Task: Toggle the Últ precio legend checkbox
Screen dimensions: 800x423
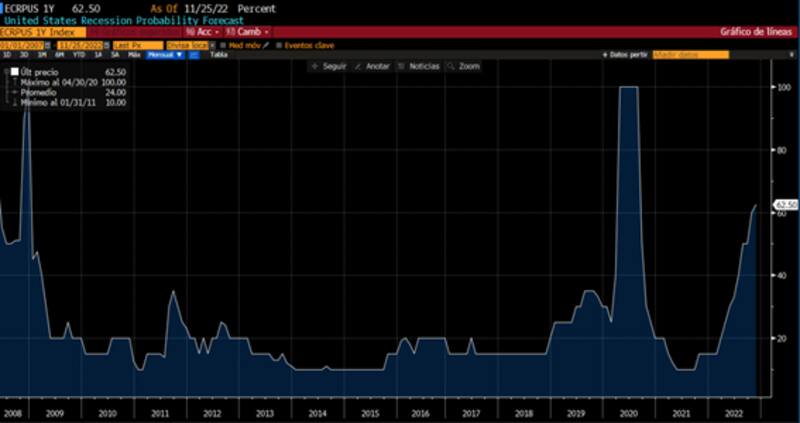Action: tap(15, 72)
